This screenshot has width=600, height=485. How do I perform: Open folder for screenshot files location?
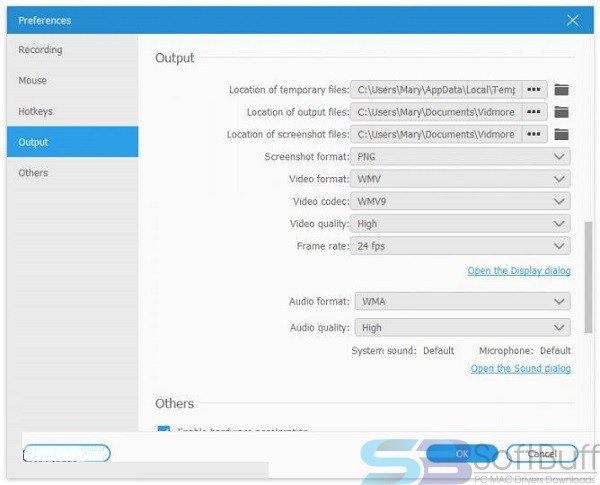tap(561, 134)
